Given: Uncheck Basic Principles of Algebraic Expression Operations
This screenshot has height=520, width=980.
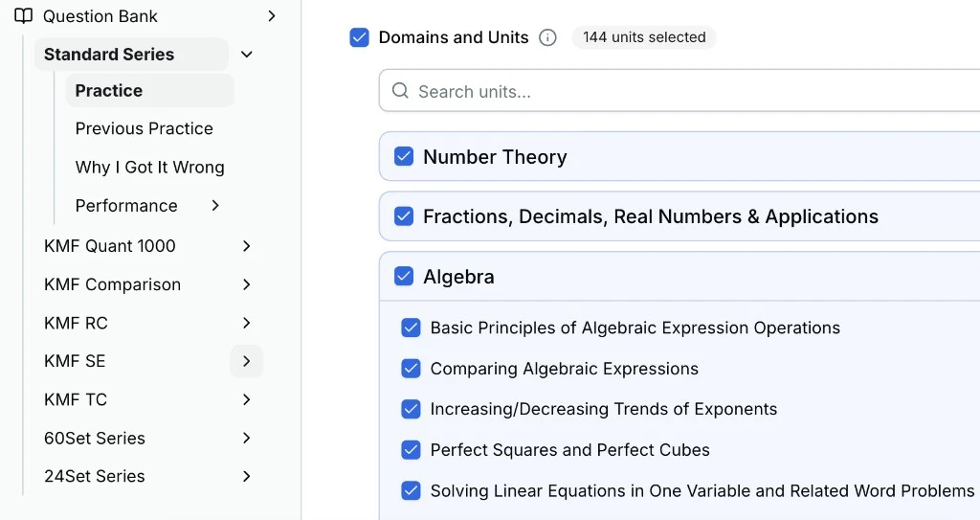Looking at the screenshot, I should 411,328.
